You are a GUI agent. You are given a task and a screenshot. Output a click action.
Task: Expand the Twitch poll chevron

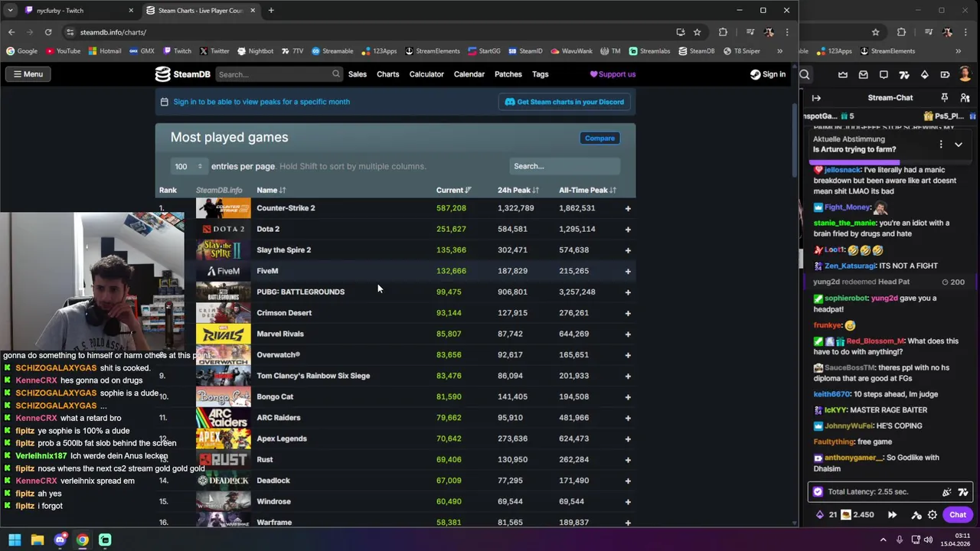(958, 144)
